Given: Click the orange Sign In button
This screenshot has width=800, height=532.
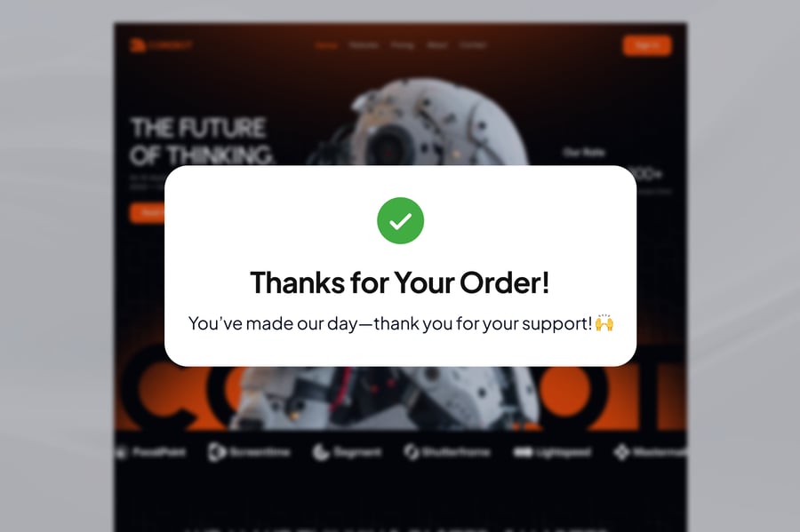Looking at the screenshot, I should [x=647, y=45].
